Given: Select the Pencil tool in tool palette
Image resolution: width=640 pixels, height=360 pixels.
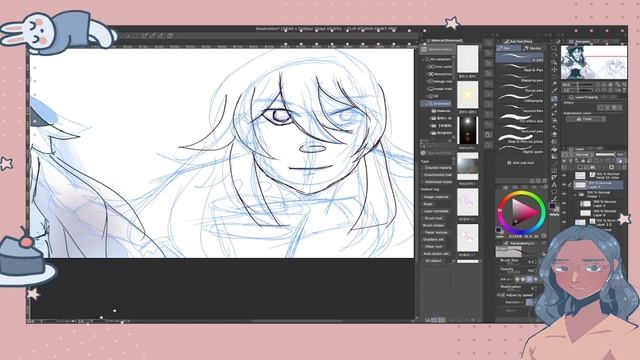Looking at the screenshot, I should coord(554,106).
